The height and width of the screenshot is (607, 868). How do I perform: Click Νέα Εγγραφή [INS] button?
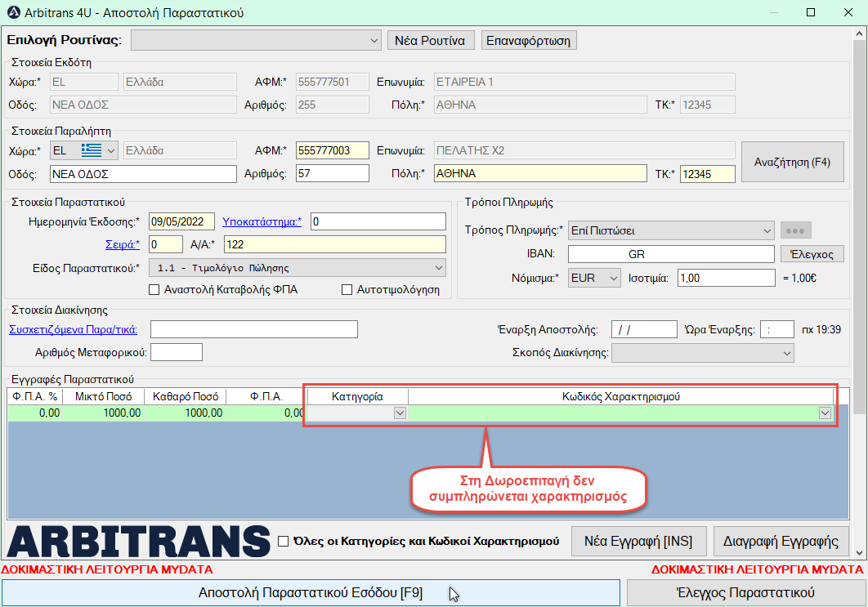638,541
